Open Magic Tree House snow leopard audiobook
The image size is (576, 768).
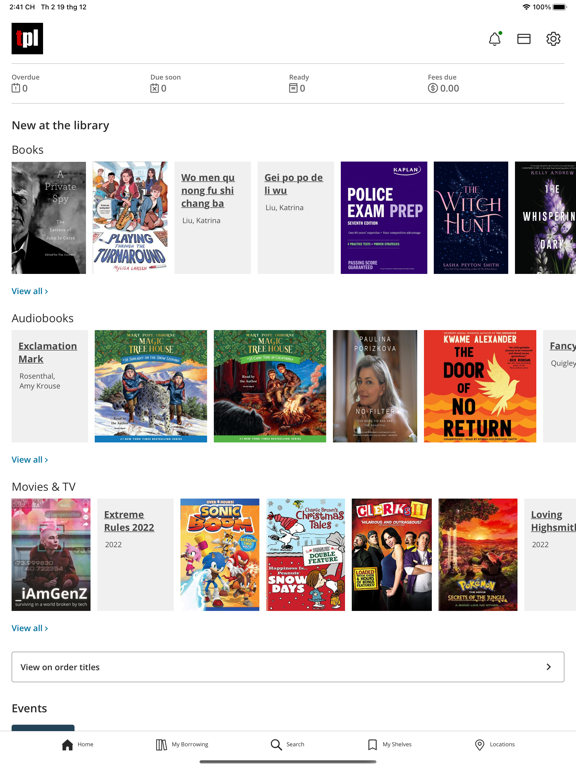151,386
